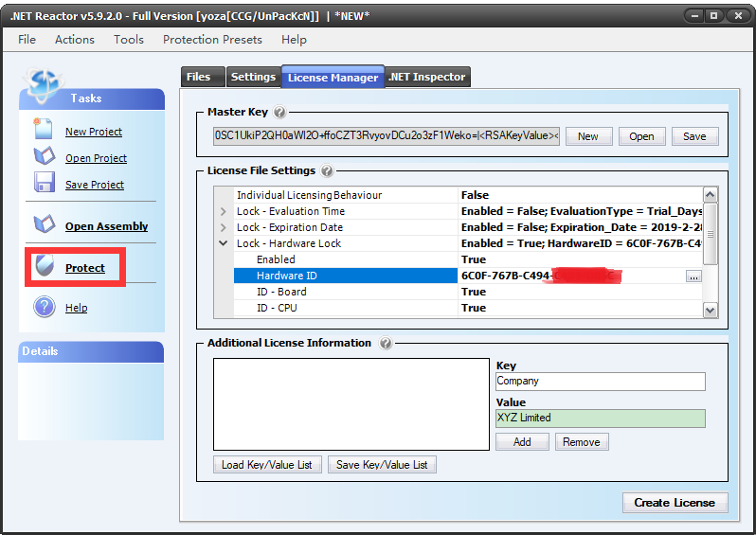Click the Key input field

coord(600,381)
